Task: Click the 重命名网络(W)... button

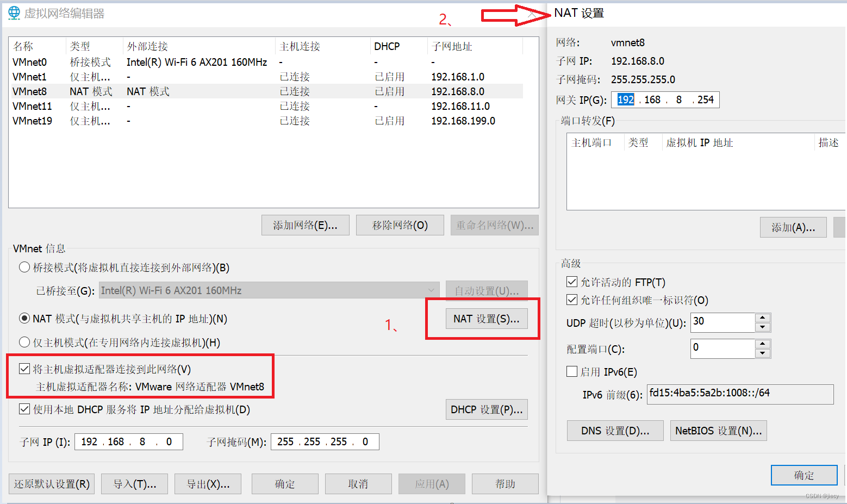Action: pos(495,225)
